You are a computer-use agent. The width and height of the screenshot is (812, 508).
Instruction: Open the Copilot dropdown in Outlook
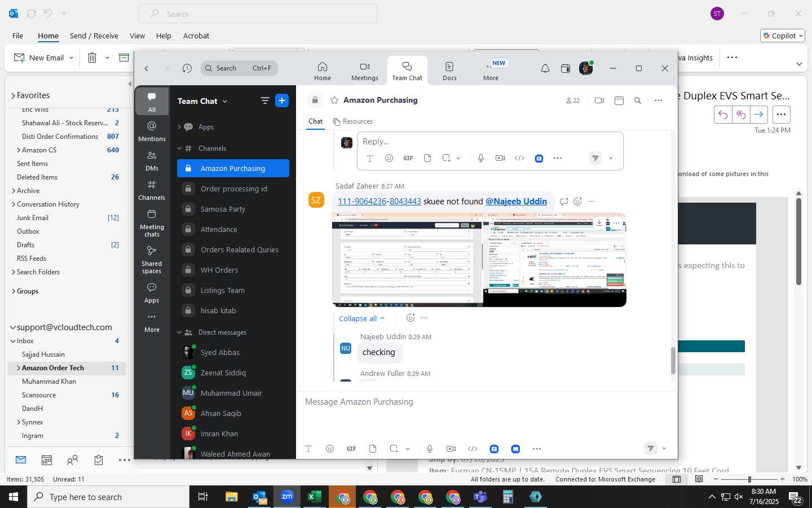pos(800,36)
